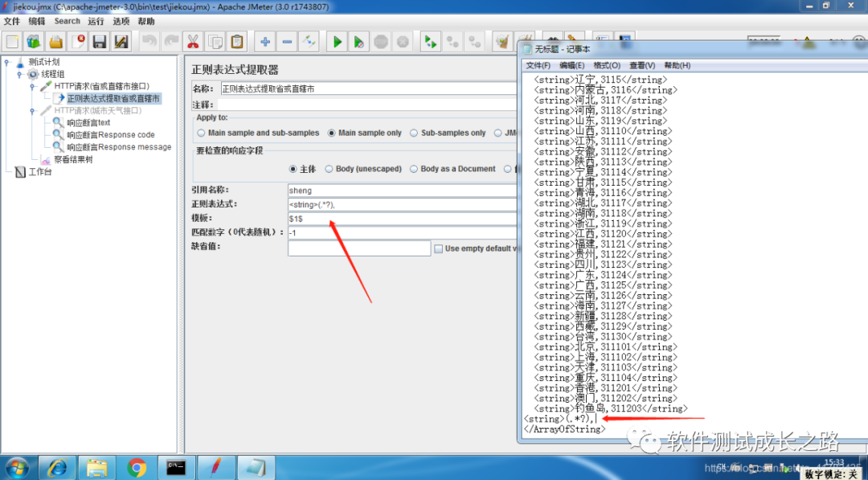Click the Clear broom toolbar icon
Viewport: 868px width, 480px height.
502,42
